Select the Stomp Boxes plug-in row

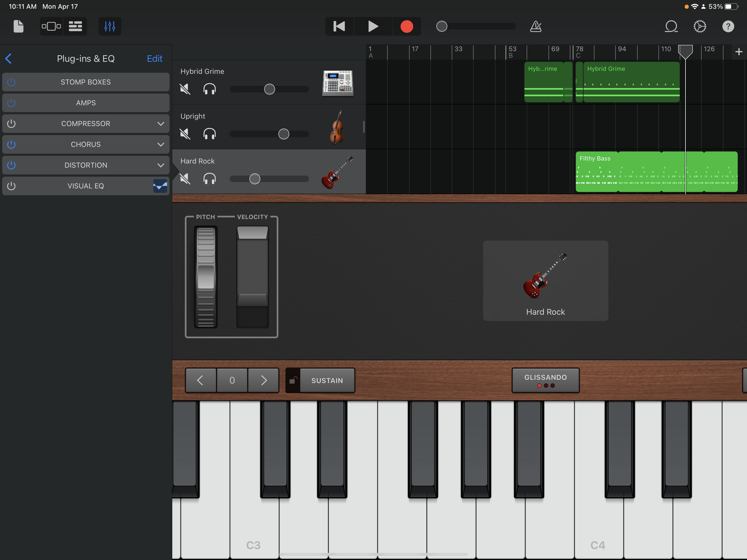pos(85,82)
